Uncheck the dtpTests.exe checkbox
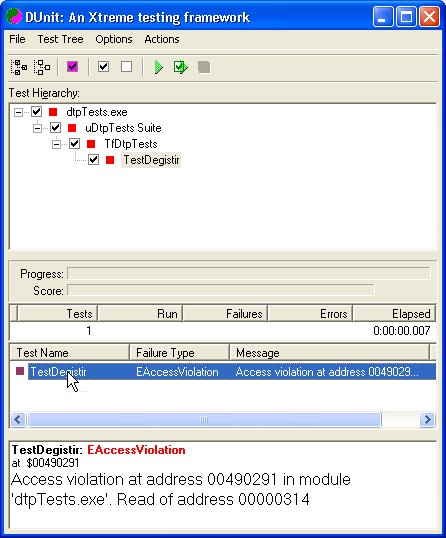This screenshot has height=538, width=446. [36, 112]
